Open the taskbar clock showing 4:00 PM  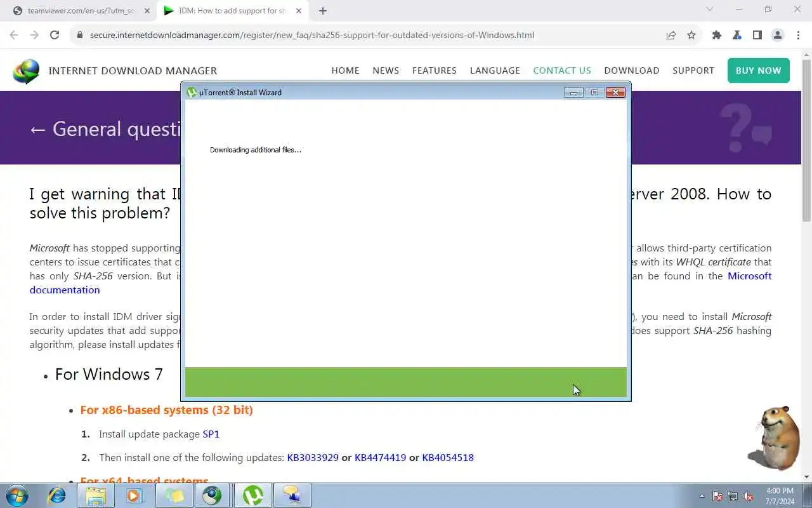tap(780, 495)
